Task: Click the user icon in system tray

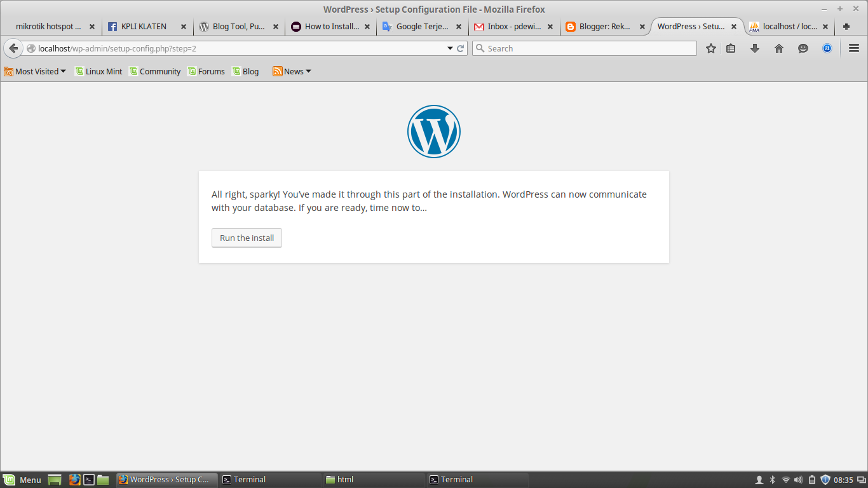Action: tap(759, 480)
